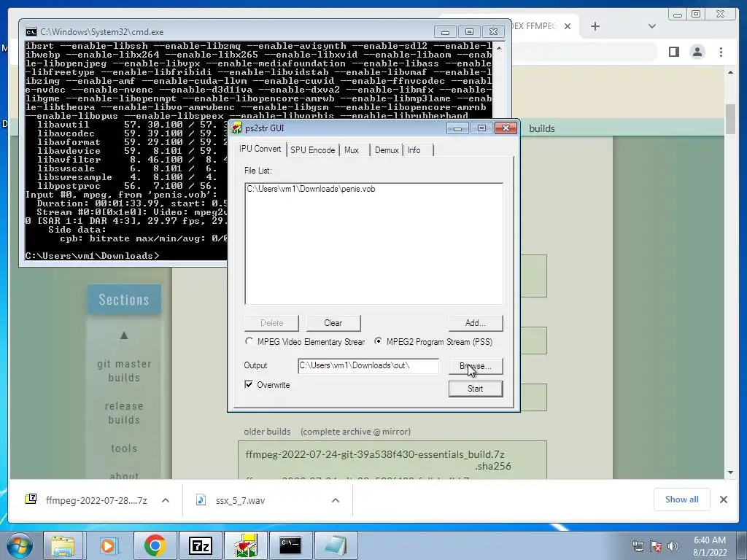747x560 pixels.
Task: Select MPEG2 Program Stream (PSS) radio
Action: [x=433, y=342]
